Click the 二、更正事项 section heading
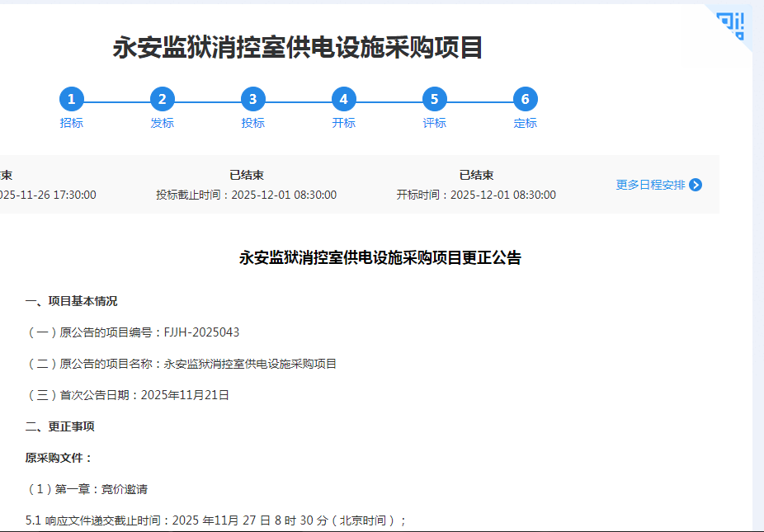This screenshot has height=532, width=764. [x=60, y=426]
